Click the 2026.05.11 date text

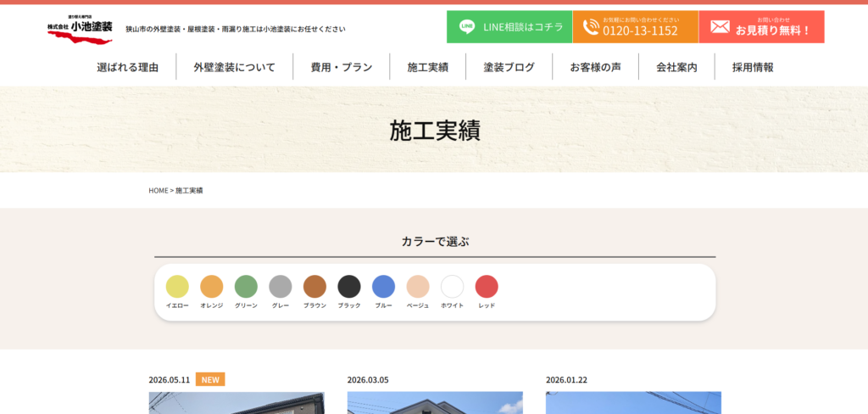click(x=169, y=379)
